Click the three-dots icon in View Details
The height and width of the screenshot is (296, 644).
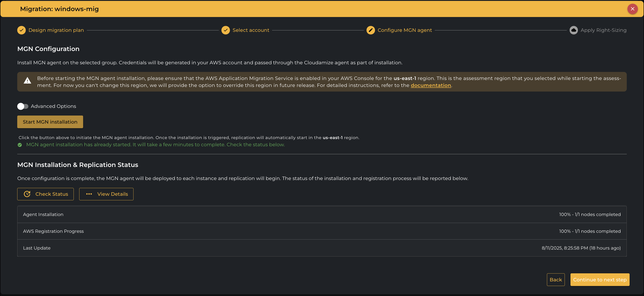(89, 194)
